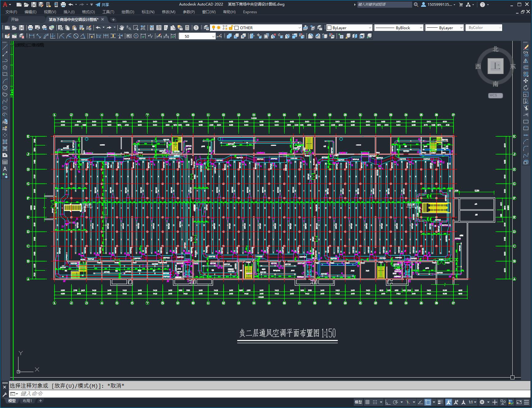Click the Save icon in quick access toolbar
Screen dimensions: 532x408
click(x=34, y=5)
